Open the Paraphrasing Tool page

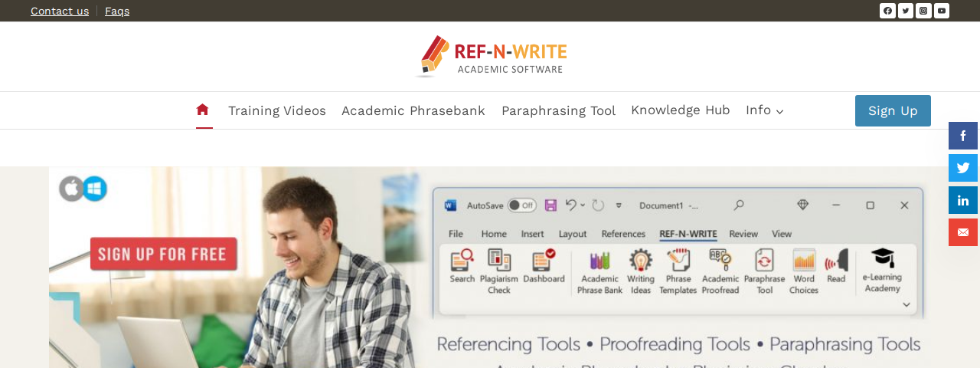point(558,110)
